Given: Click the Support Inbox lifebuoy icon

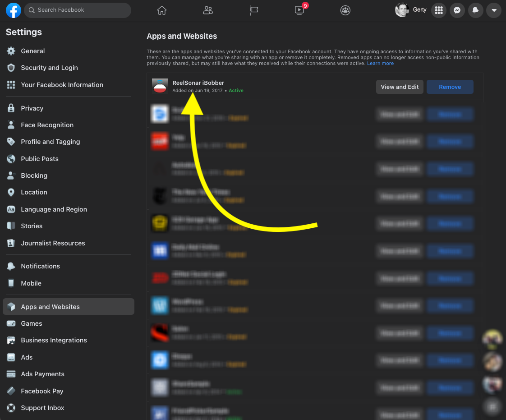Looking at the screenshot, I should coord(11,408).
